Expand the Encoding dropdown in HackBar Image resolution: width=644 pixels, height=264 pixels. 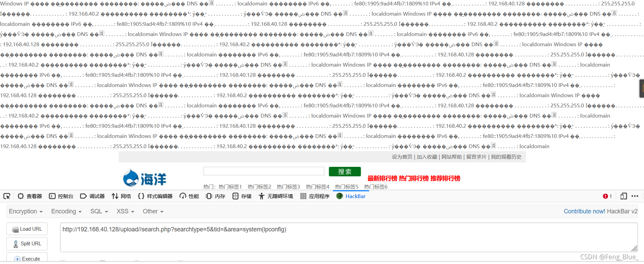pos(67,211)
